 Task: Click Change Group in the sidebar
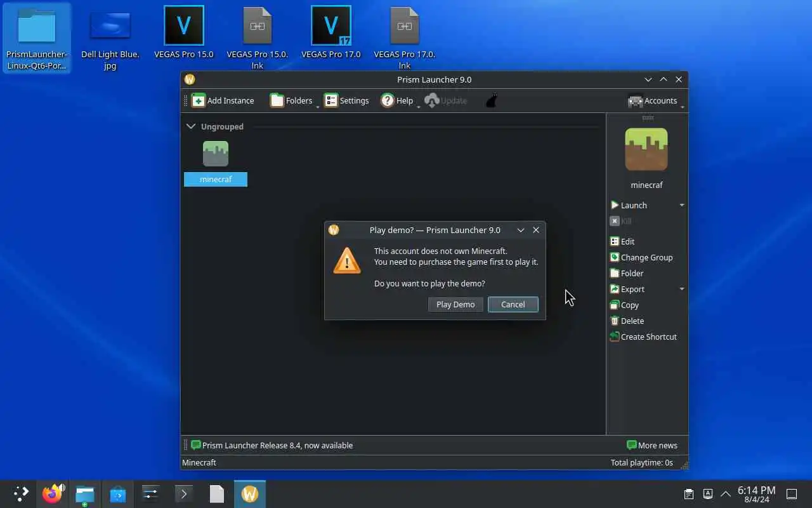641,257
